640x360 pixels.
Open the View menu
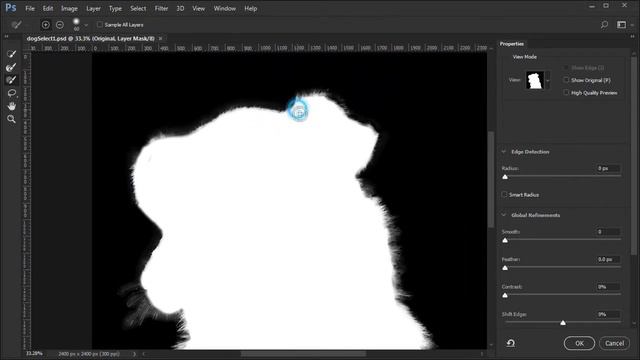coord(198,8)
